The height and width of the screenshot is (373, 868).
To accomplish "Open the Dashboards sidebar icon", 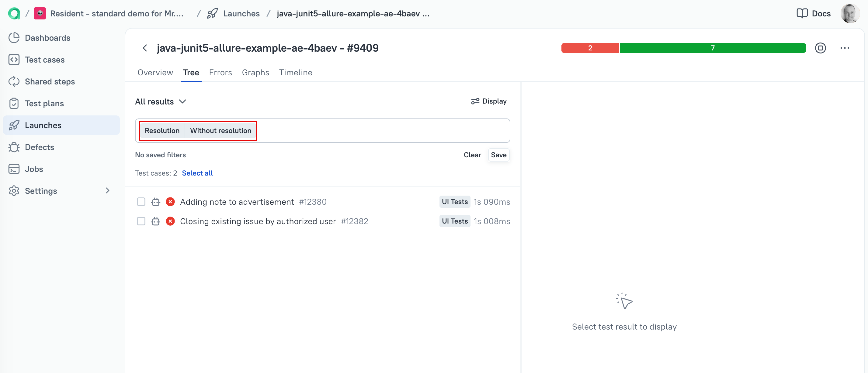I will tap(14, 38).
